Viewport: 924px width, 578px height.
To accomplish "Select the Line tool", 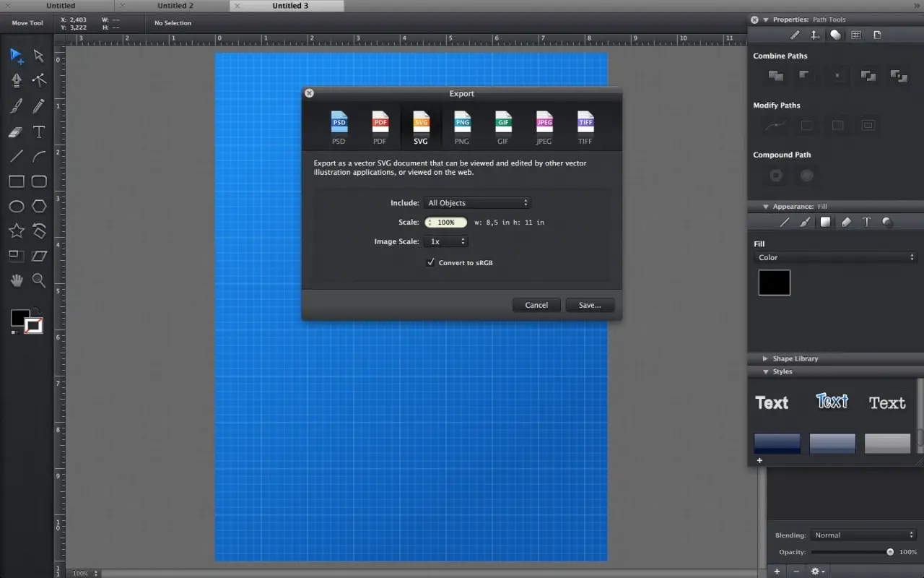I will tap(17, 156).
